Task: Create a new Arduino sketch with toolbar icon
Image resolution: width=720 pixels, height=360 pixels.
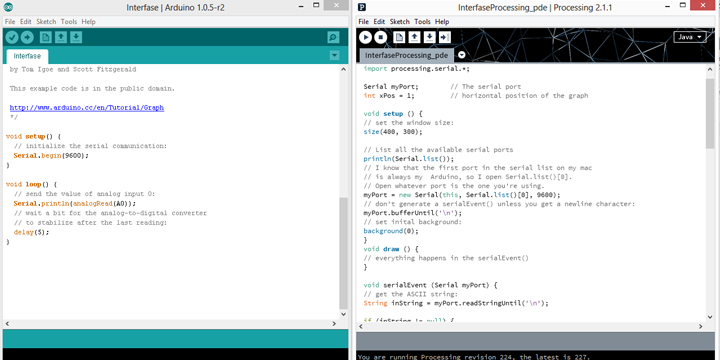Action: click(x=45, y=38)
